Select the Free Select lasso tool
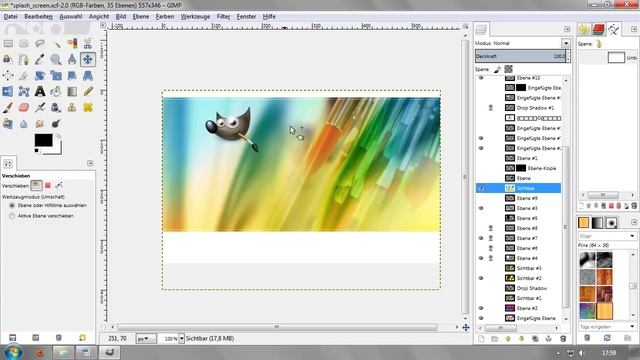640x360 pixels. pos(40,43)
